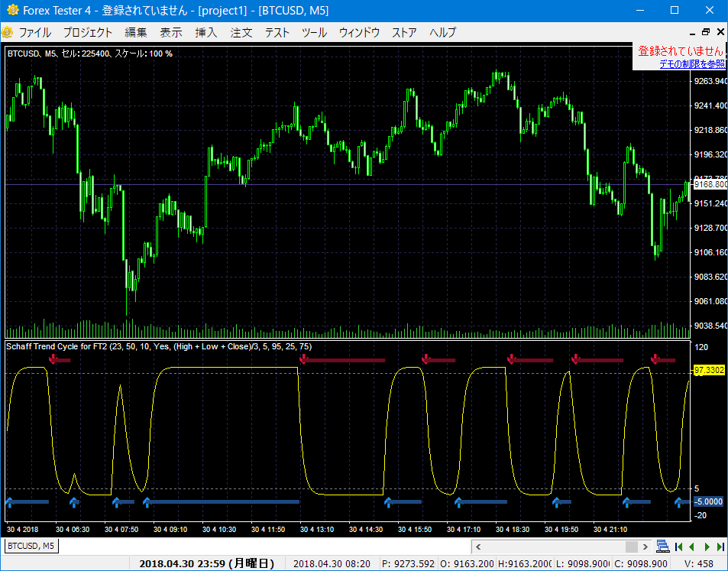The image size is (728, 571).
Task: Click the horizontal scrollbar thumb
Action: 632,547
